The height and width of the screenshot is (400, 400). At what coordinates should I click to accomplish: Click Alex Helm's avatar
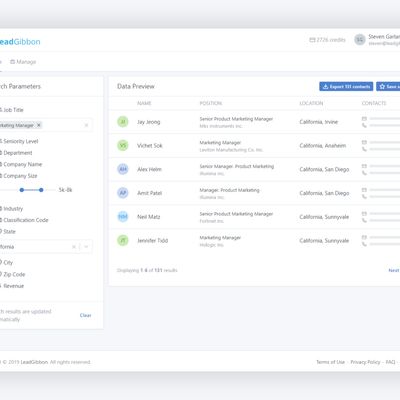click(x=123, y=169)
